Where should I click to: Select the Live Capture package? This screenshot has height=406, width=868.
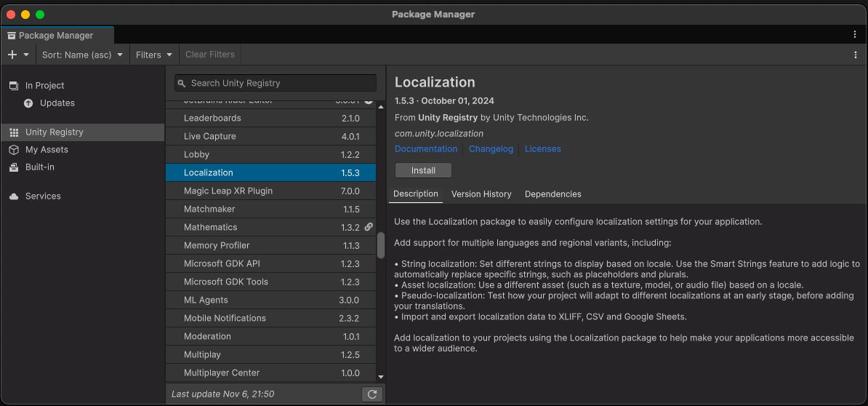[x=270, y=136]
